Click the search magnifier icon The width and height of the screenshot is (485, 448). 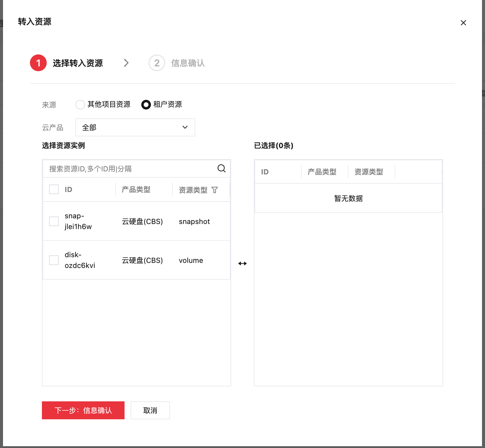[221, 168]
